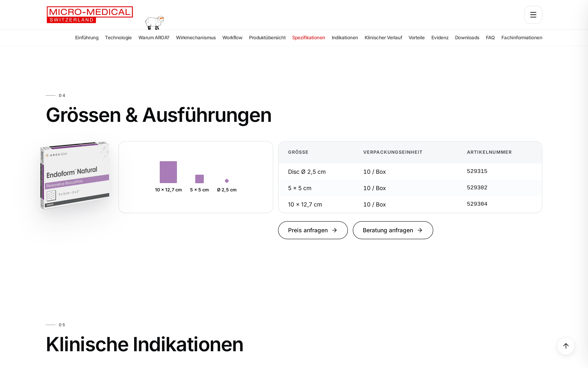Jump to Wirkmechanismus section

[x=196, y=38]
